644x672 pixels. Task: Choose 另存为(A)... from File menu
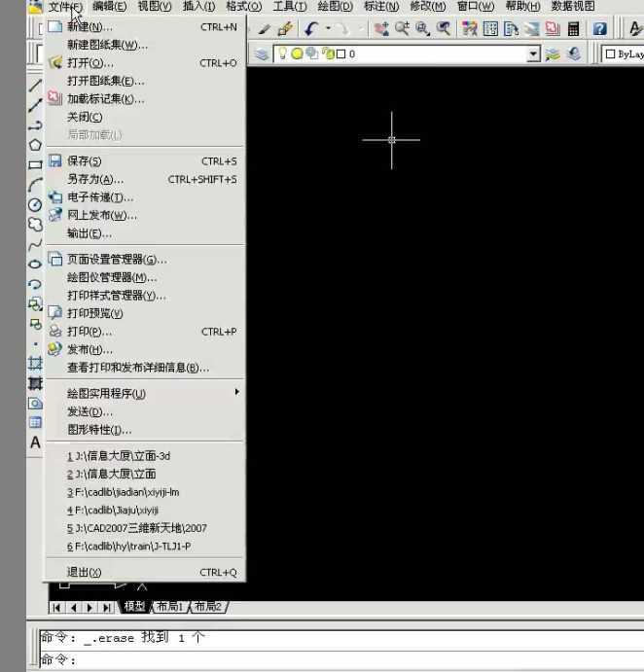[145, 179]
